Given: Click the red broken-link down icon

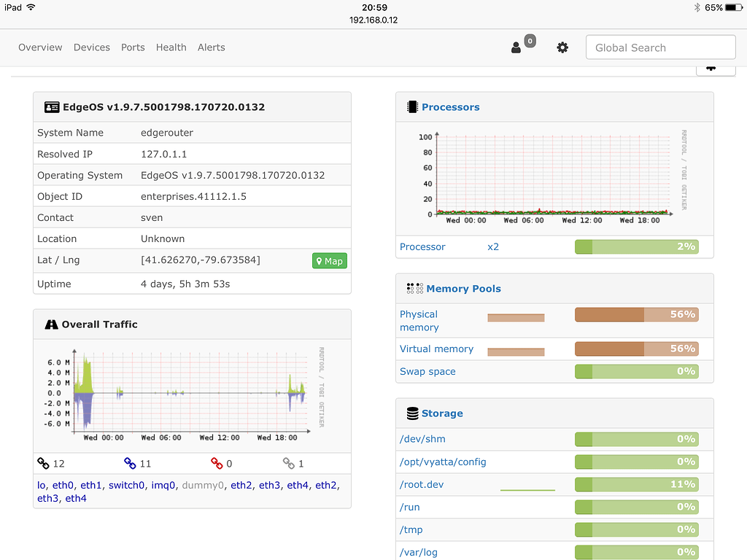Looking at the screenshot, I should 217,462.
